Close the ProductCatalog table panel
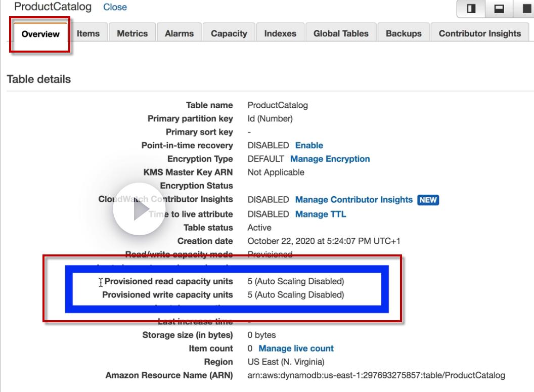Viewport: 534px width, 392px height. (x=115, y=7)
